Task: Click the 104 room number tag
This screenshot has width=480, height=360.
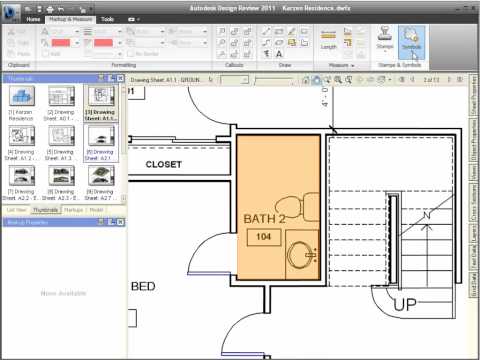Action: point(263,237)
